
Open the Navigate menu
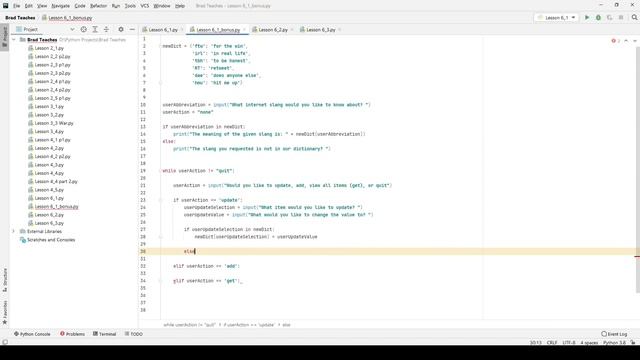point(60,6)
